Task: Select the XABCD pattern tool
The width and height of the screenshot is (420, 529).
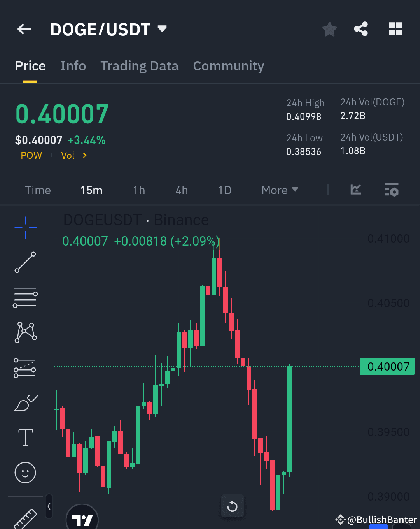Action: tap(25, 332)
